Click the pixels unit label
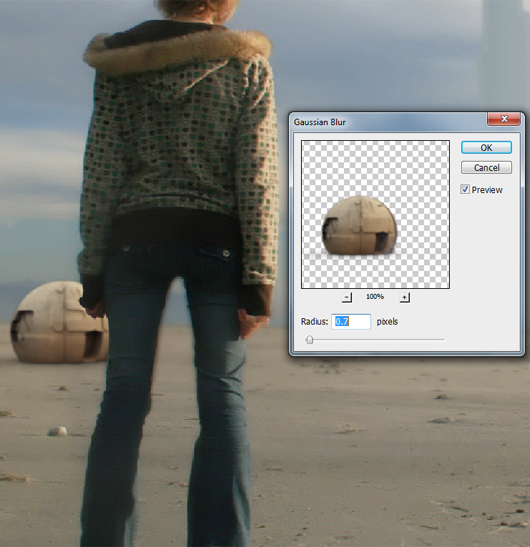 (x=387, y=322)
